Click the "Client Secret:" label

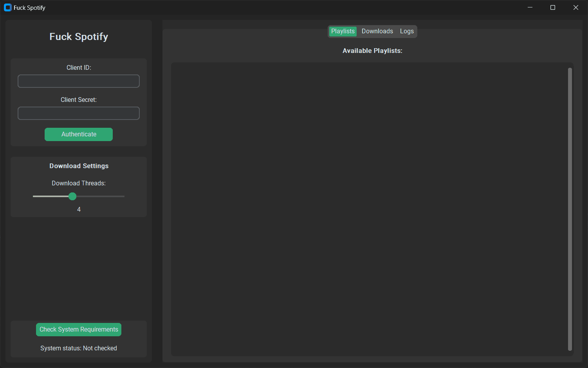[79, 100]
